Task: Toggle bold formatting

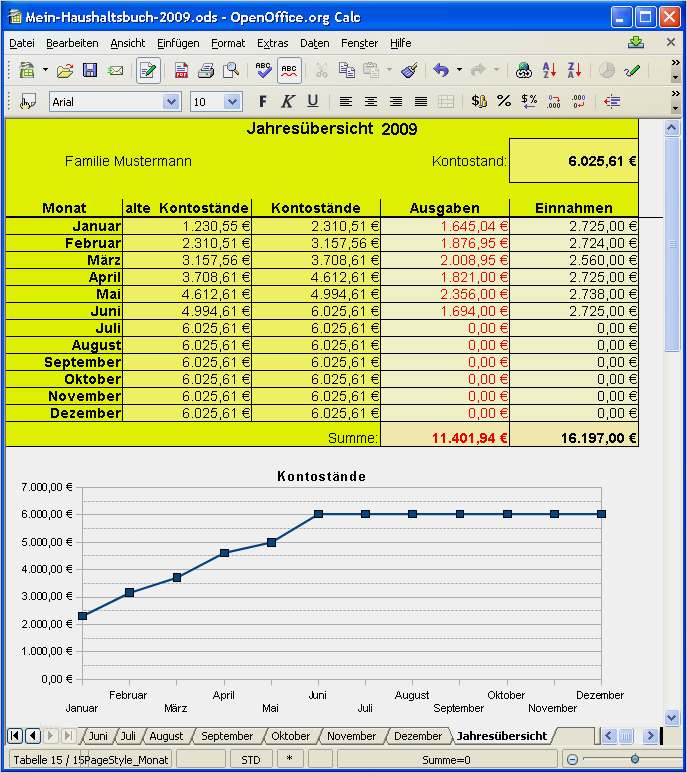Action: pos(263,101)
